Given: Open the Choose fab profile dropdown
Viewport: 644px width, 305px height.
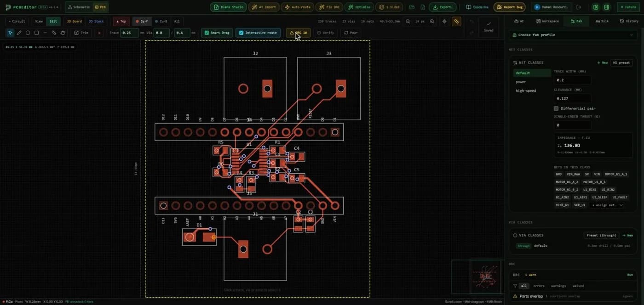Looking at the screenshot, I should (x=573, y=35).
